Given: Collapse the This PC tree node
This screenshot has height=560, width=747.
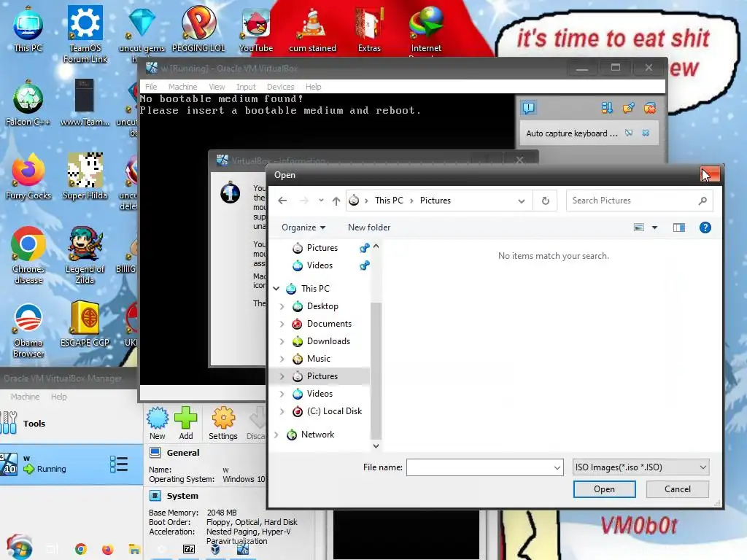Looking at the screenshot, I should point(276,289).
